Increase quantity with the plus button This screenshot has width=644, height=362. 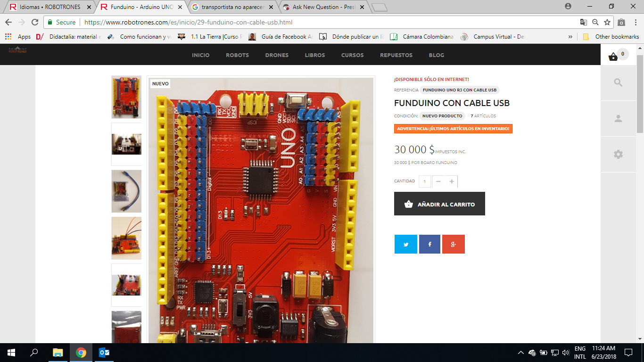[452, 181]
